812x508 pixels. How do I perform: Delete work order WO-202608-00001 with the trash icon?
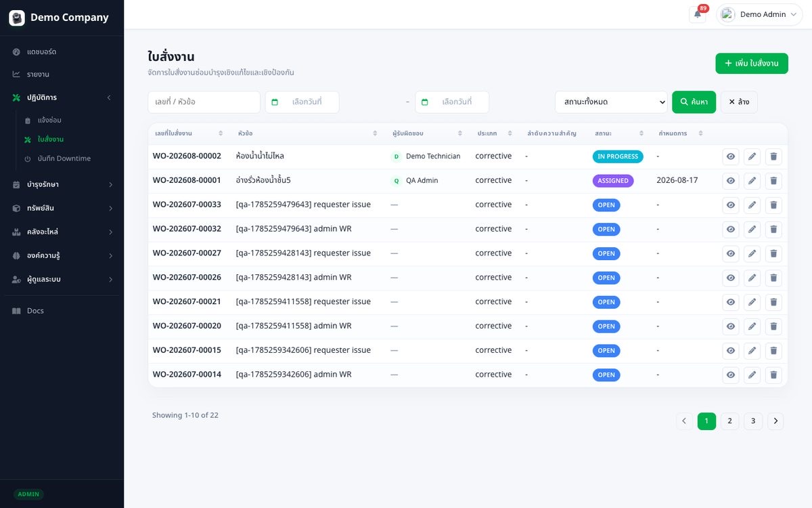tap(773, 181)
